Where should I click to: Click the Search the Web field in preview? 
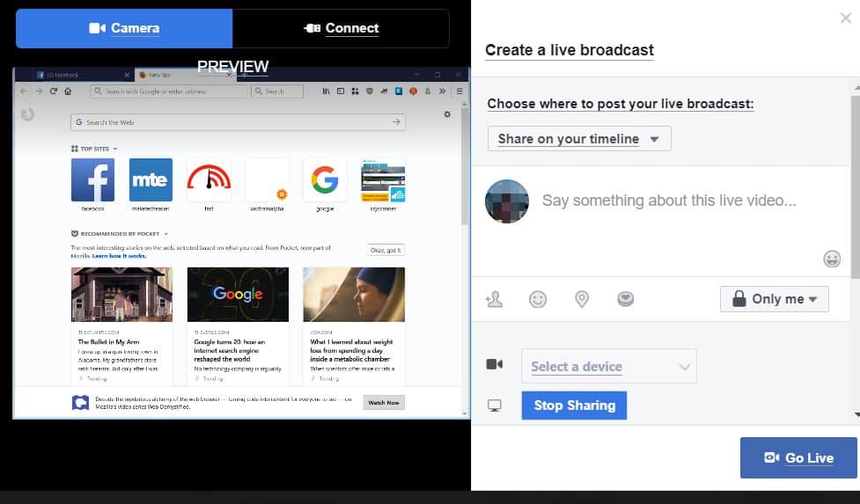[x=238, y=122]
